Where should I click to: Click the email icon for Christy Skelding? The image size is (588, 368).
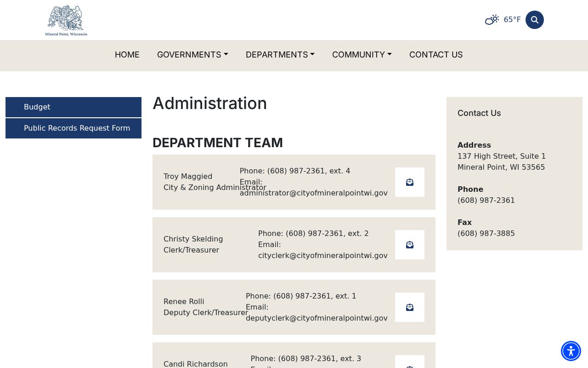click(x=410, y=245)
